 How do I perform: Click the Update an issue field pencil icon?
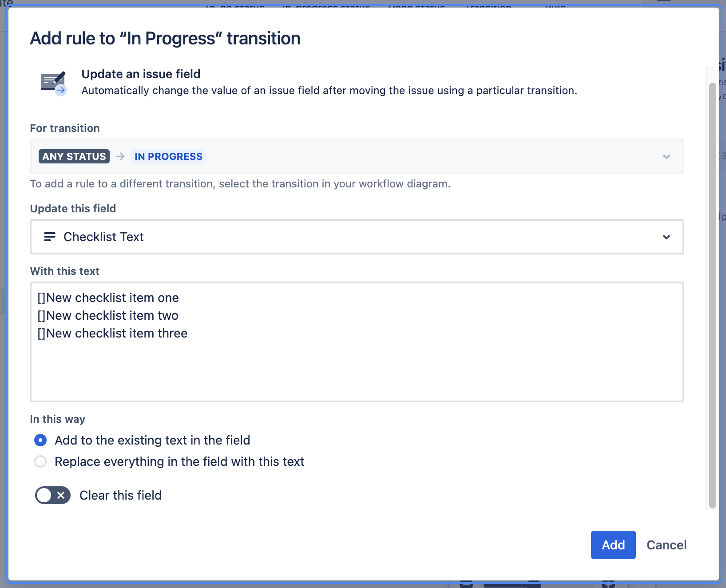tap(54, 83)
